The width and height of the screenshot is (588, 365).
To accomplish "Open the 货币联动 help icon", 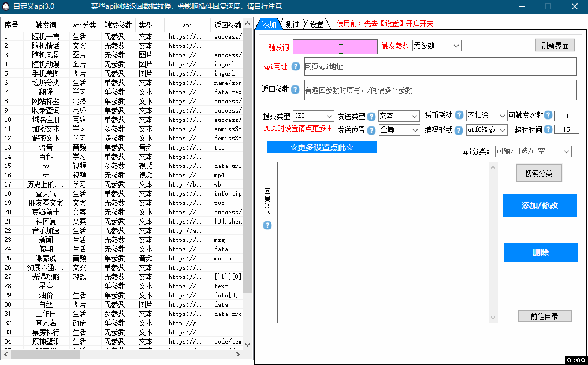I will point(458,115).
